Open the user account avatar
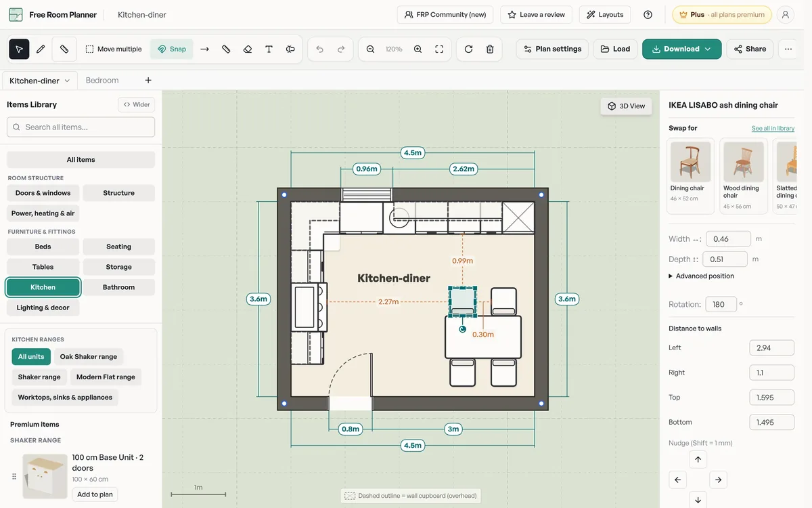This screenshot has width=812, height=508. coord(785,14)
